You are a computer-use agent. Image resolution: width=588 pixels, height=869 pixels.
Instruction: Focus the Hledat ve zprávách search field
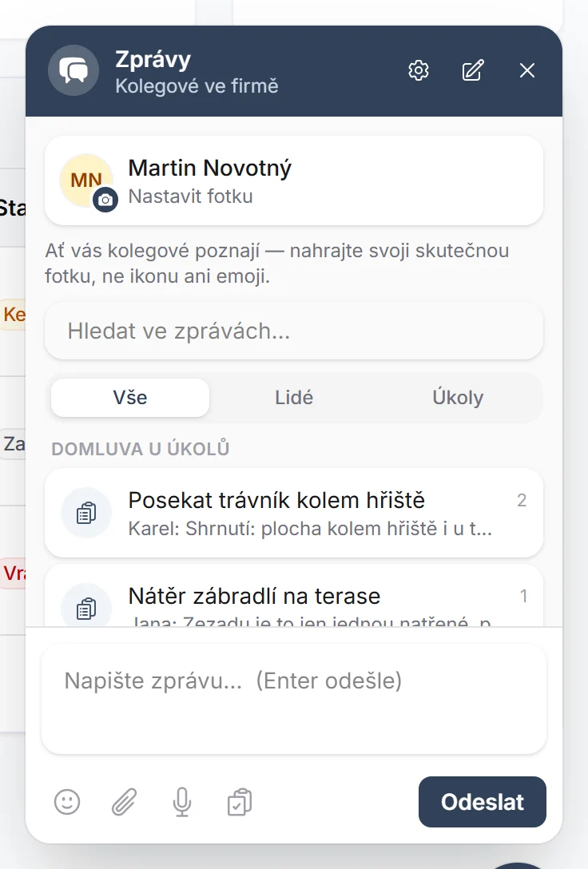coord(294,331)
